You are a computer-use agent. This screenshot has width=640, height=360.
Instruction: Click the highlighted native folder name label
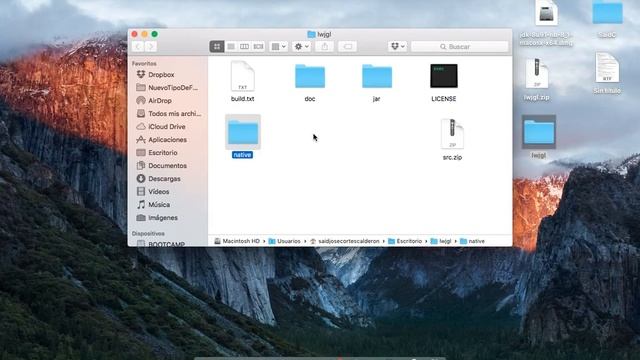(242, 155)
